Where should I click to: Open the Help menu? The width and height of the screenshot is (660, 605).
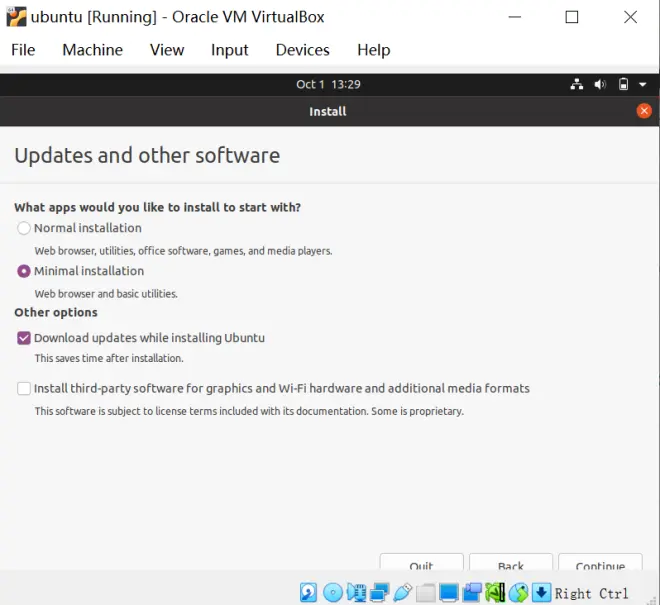[374, 50]
